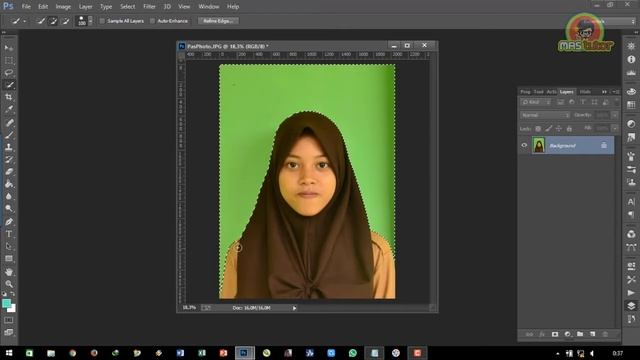Screen dimensions: 640x360
Task: Expand the document status bar arrow
Action: [294, 308]
